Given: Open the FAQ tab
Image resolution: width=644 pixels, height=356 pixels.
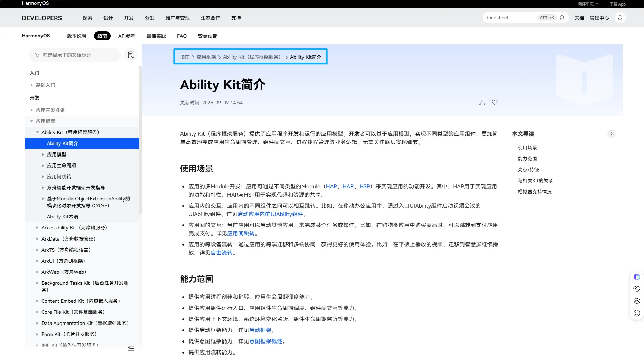Looking at the screenshot, I should click(182, 36).
